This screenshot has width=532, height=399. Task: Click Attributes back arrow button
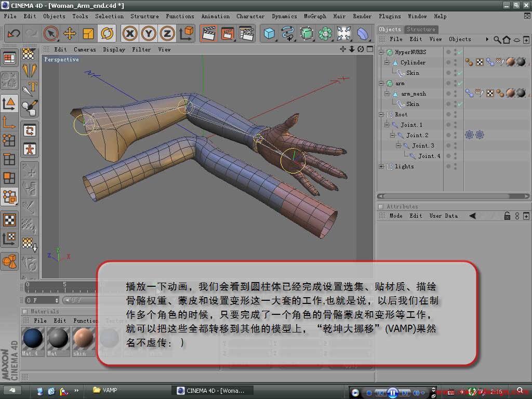tap(473, 216)
